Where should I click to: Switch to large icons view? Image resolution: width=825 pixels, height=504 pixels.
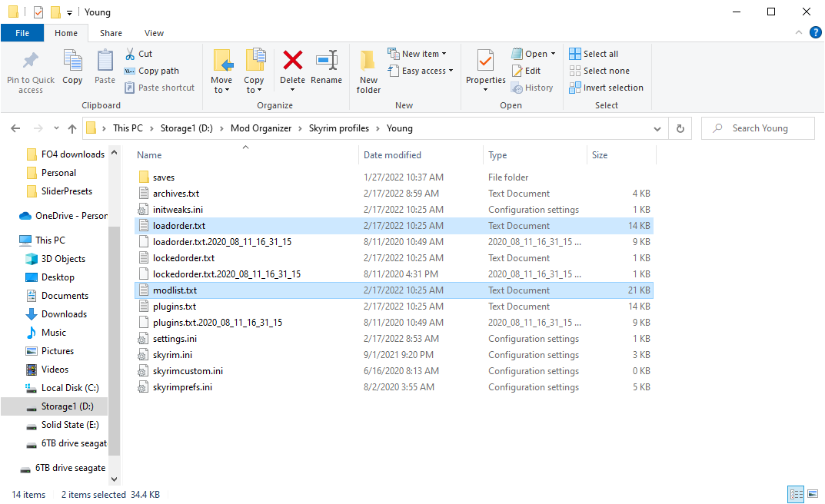click(813, 494)
